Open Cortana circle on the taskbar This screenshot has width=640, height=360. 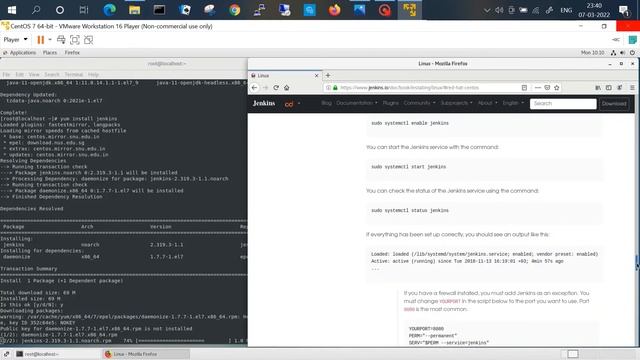point(60,10)
